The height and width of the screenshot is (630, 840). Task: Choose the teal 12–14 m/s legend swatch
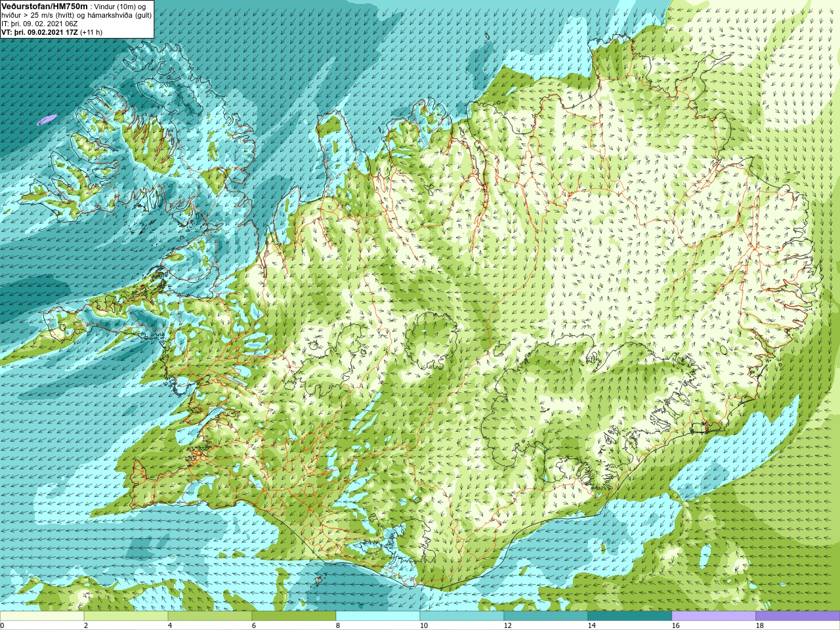[x=546, y=616]
